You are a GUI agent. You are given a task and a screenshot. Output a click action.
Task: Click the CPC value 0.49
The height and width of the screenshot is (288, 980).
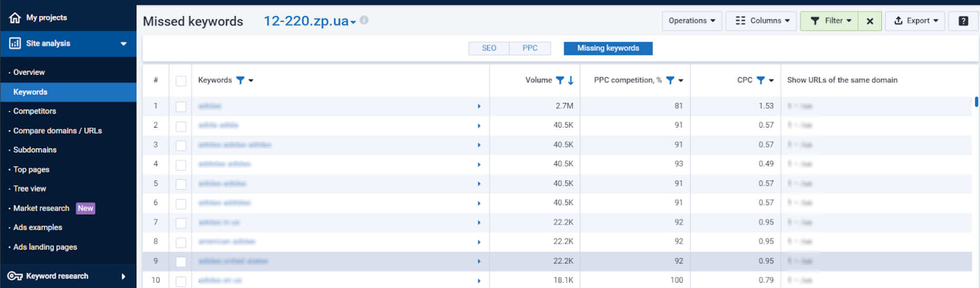point(766,164)
